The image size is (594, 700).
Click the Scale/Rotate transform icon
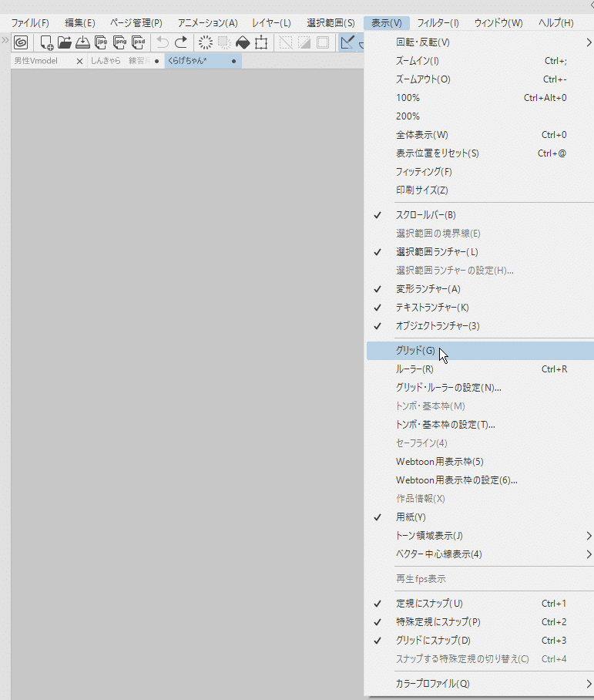(261, 42)
